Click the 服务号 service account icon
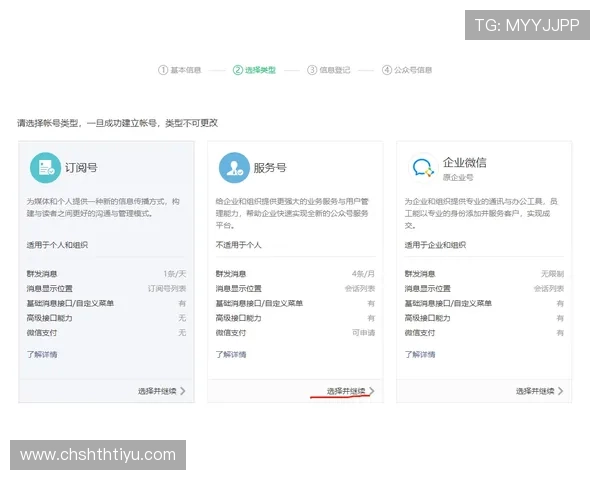 coord(234,168)
